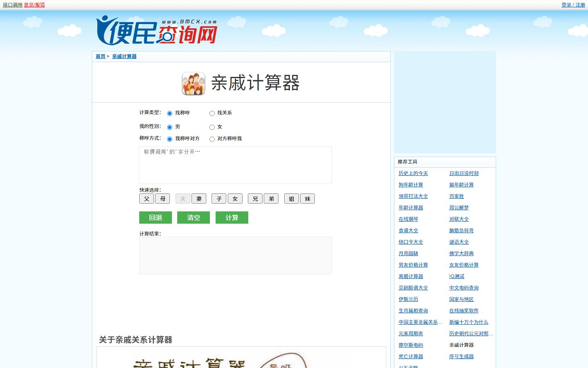Open 离婚计算器 link
The height and width of the screenshot is (368, 588).
click(x=411, y=276)
